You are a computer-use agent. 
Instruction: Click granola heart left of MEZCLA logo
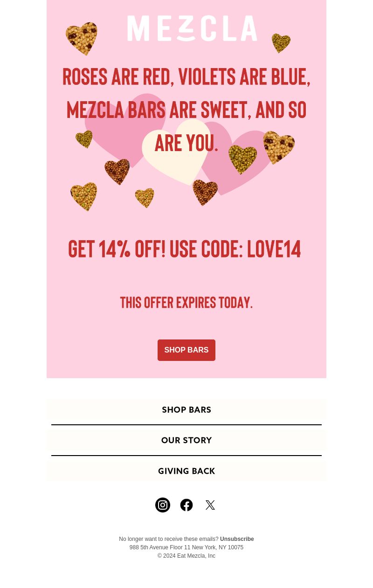(x=82, y=39)
